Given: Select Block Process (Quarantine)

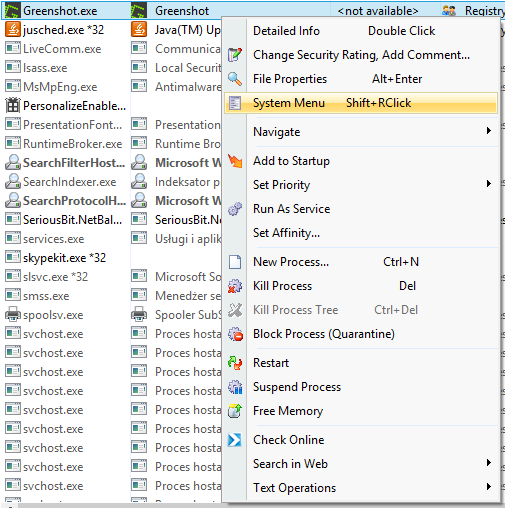Looking at the screenshot, I should point(361,334).
